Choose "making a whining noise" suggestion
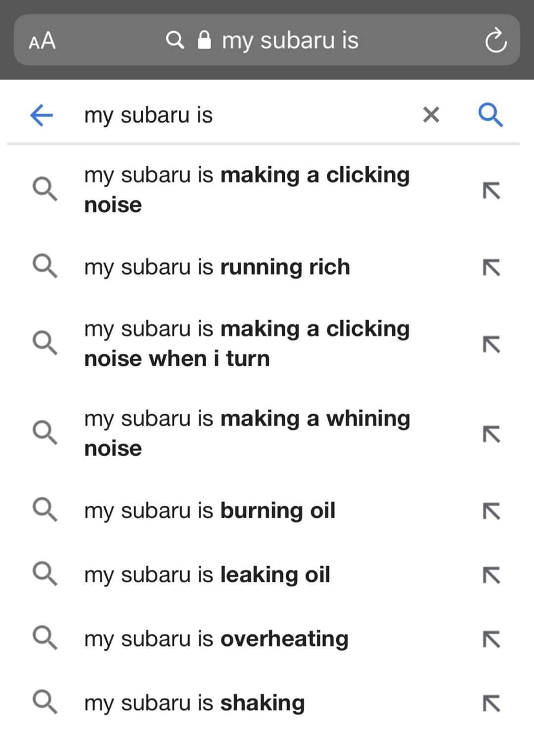 point(246,433)
